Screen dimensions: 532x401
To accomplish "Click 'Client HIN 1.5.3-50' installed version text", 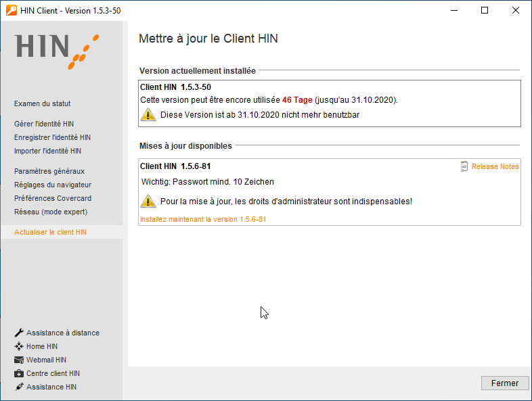I will pyautogui.click(x=175, y=87).
